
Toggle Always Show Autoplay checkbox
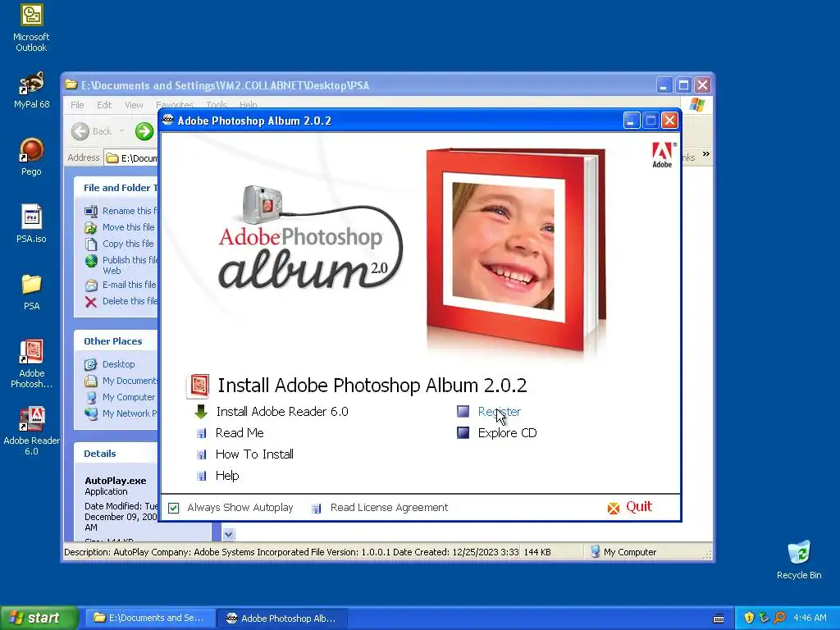(174, 508)
